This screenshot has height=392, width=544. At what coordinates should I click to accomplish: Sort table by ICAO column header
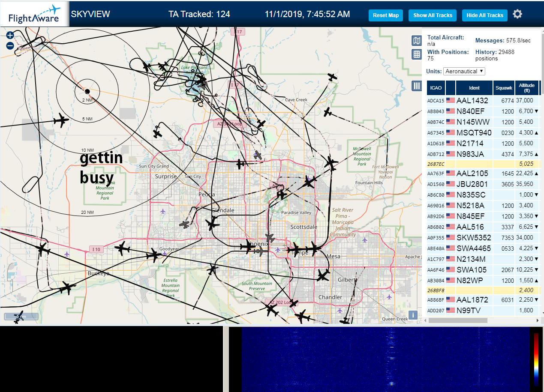pyautogui.click(x=436, y=87)
